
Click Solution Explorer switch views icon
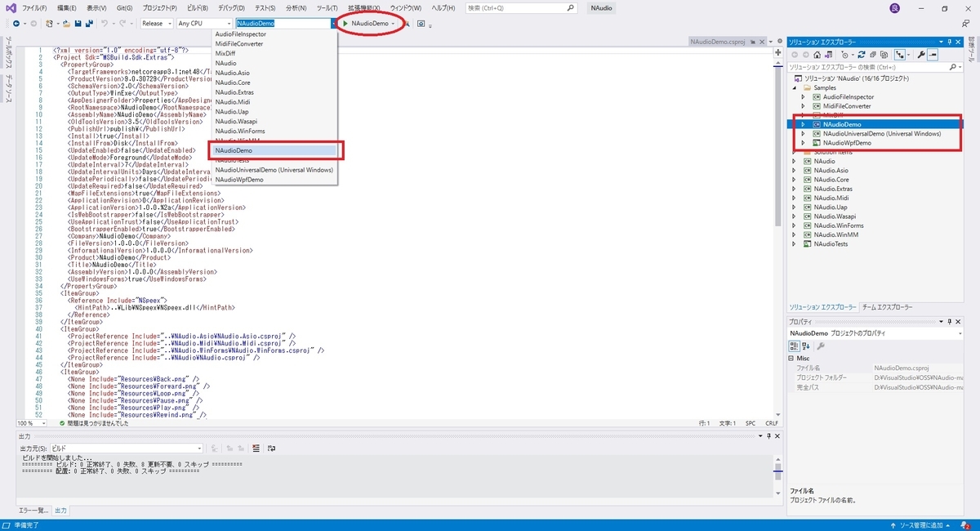(x=828, y=55)
